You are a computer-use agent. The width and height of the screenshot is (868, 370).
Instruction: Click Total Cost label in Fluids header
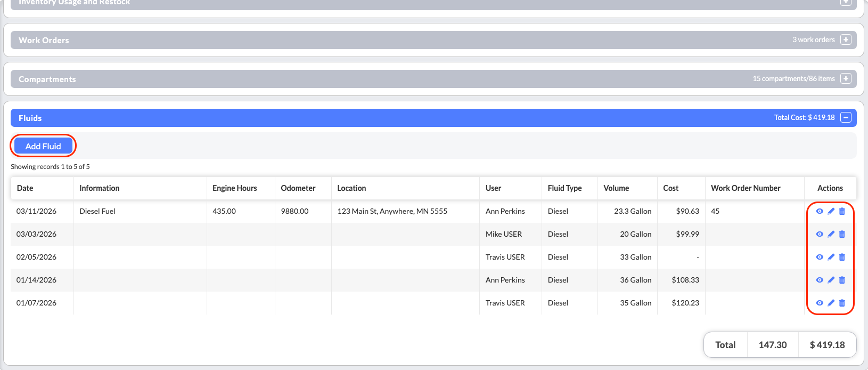click(x=805, y=118)
